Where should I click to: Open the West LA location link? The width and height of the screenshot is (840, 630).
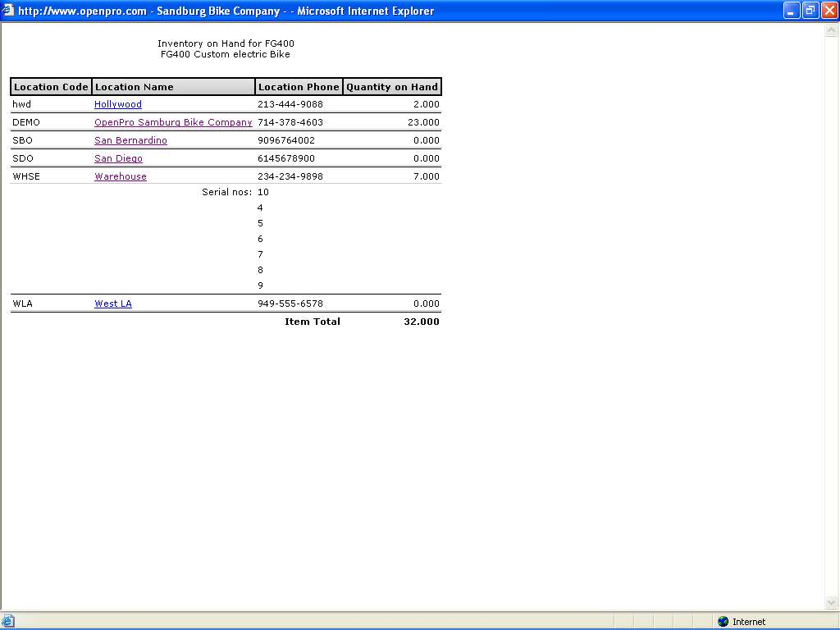point(113,304)
